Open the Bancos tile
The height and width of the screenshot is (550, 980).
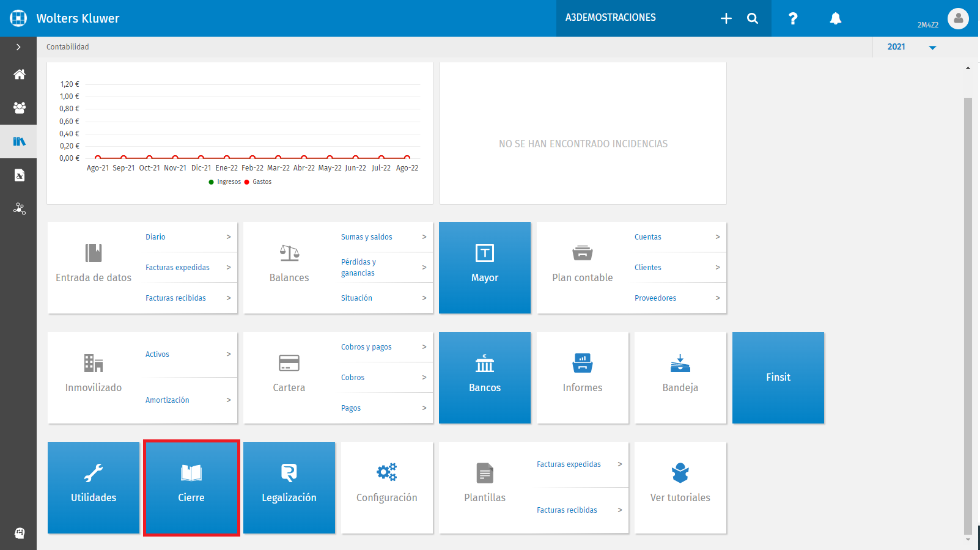click(x=485, y=378)
